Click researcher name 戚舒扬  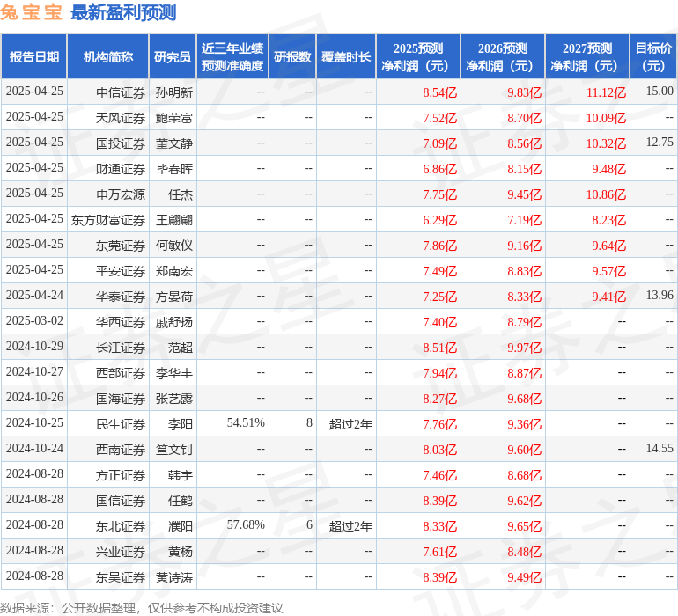[173, 321]
